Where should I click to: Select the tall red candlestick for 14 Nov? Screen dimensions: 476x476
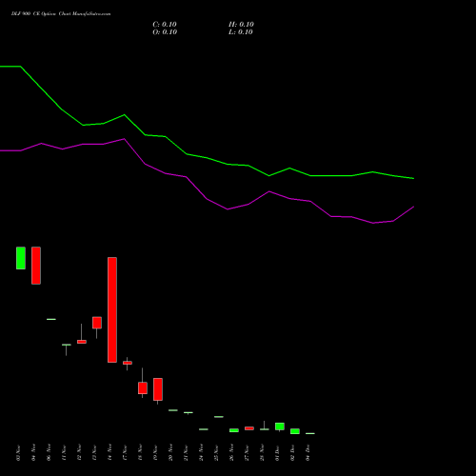[x=112, y=309]
